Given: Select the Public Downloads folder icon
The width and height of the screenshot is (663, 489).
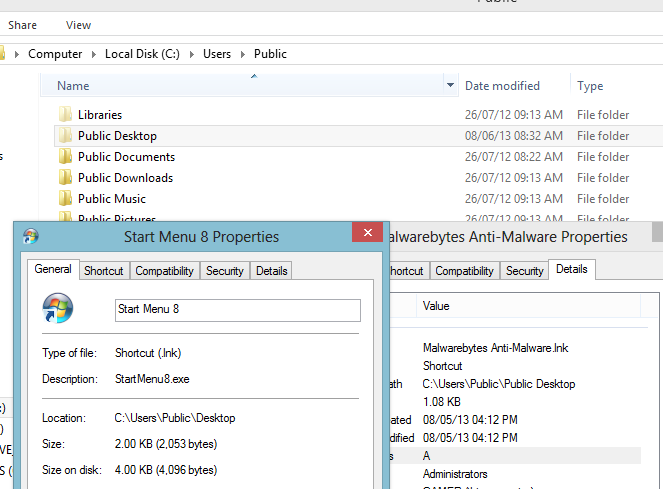Looking at the screenshot, I should click(x=66, y=178).
